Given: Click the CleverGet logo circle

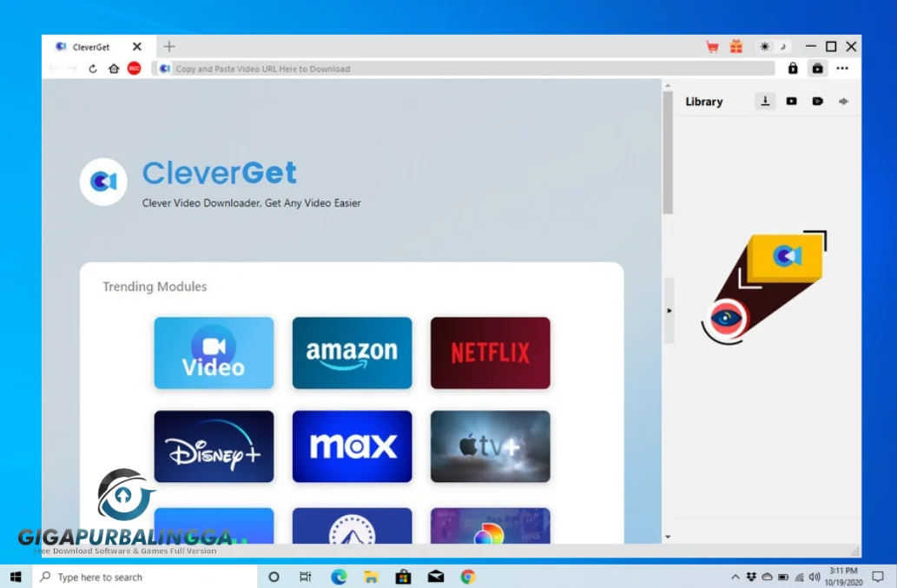Looking at the screenshot, I should pyautogui.click(x=103, y=182).
